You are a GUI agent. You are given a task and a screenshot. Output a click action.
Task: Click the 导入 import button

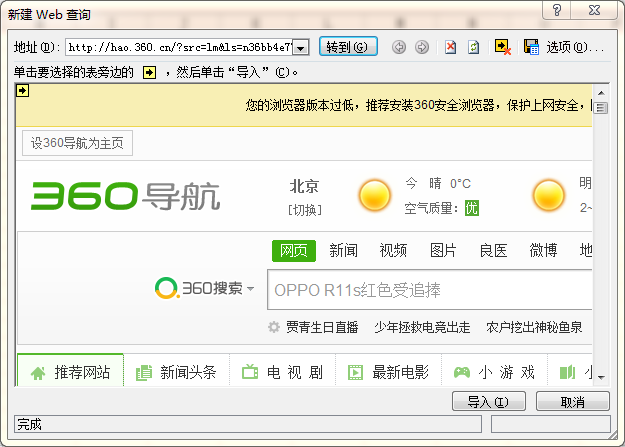489,402
